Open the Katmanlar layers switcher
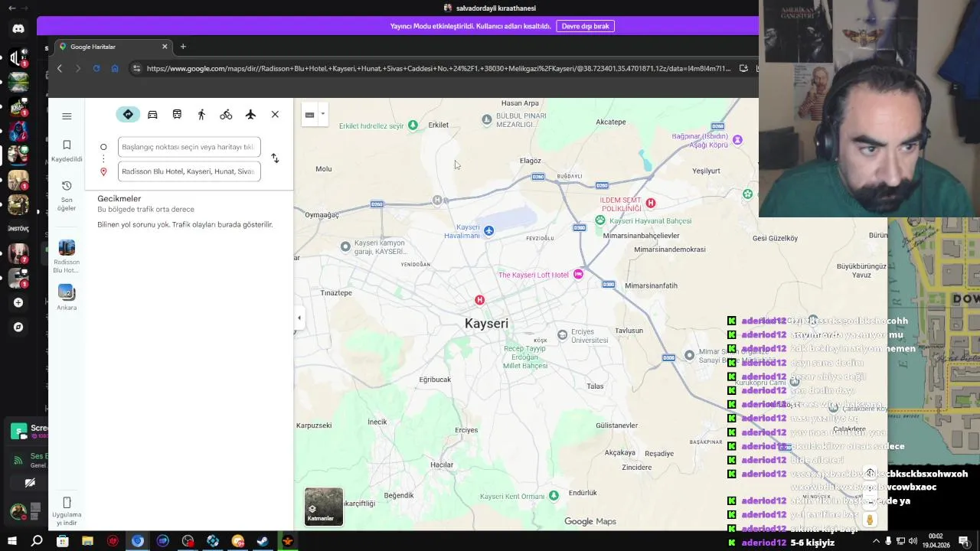The image size is (980, 551). [x=324, y=507]
